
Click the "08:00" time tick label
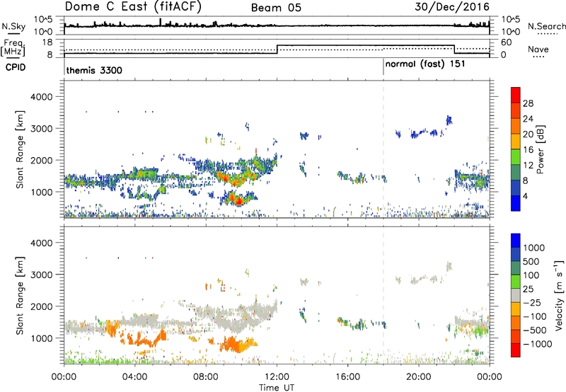(206, 377)
